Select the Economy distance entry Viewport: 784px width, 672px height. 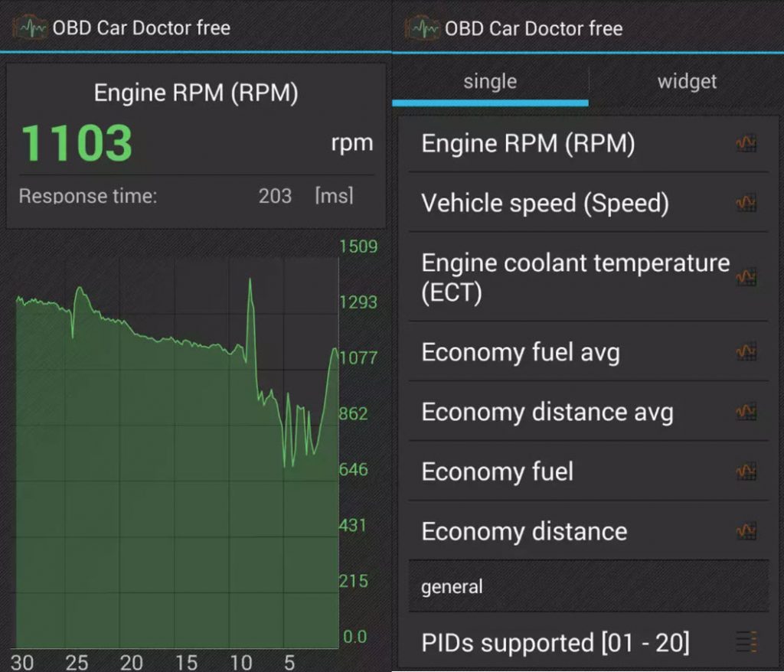tap(589, 531)
